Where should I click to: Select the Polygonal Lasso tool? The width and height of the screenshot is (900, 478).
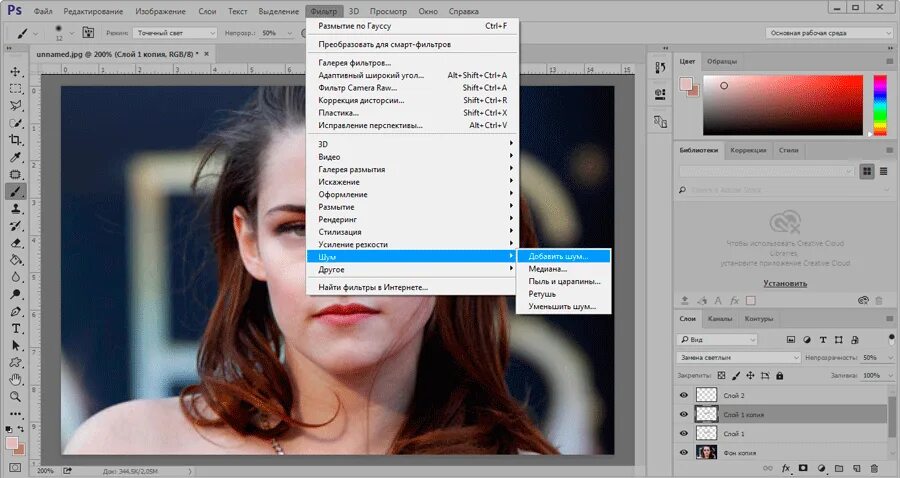(x=15, y=106)
